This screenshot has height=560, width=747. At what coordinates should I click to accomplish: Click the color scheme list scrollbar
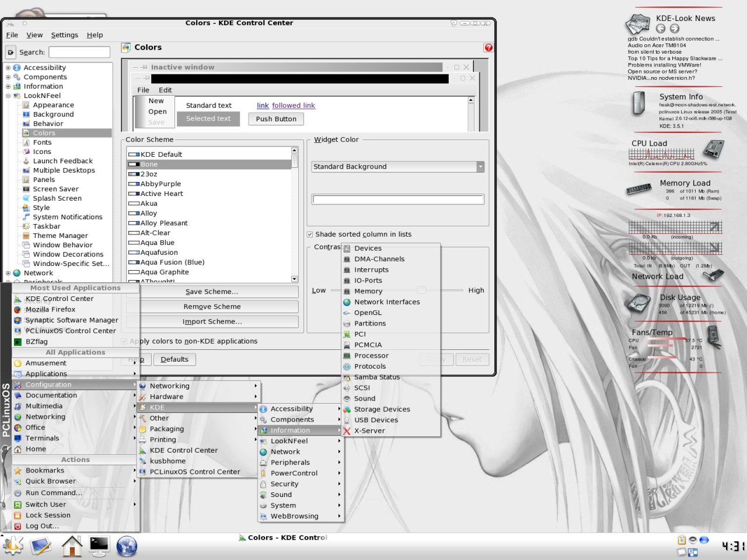pos(295,215)
